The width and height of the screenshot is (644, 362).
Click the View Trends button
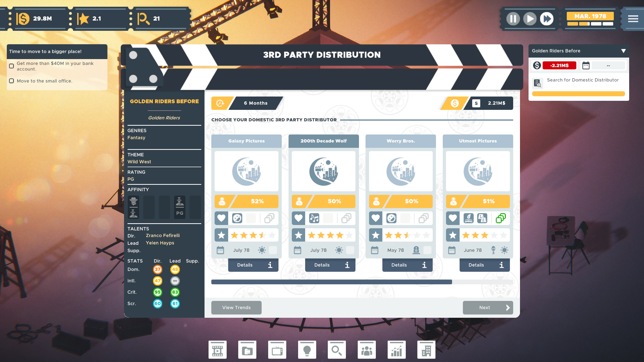(x=236, y=307)
